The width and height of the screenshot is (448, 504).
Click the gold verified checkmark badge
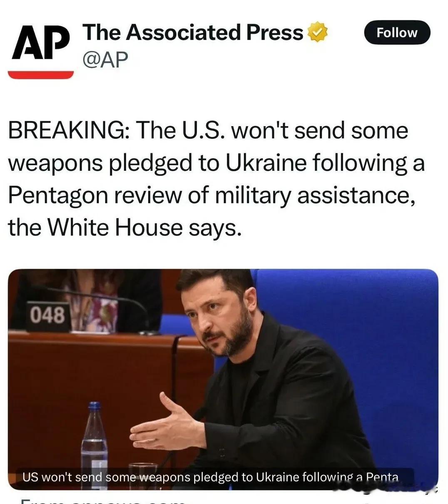click(x=318, y=32)
